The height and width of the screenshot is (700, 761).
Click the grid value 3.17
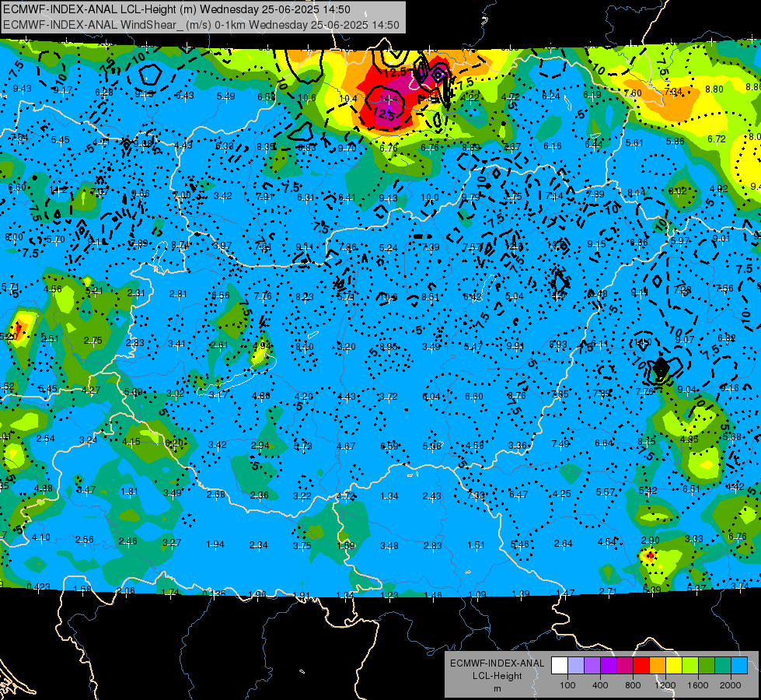point(218,395)
